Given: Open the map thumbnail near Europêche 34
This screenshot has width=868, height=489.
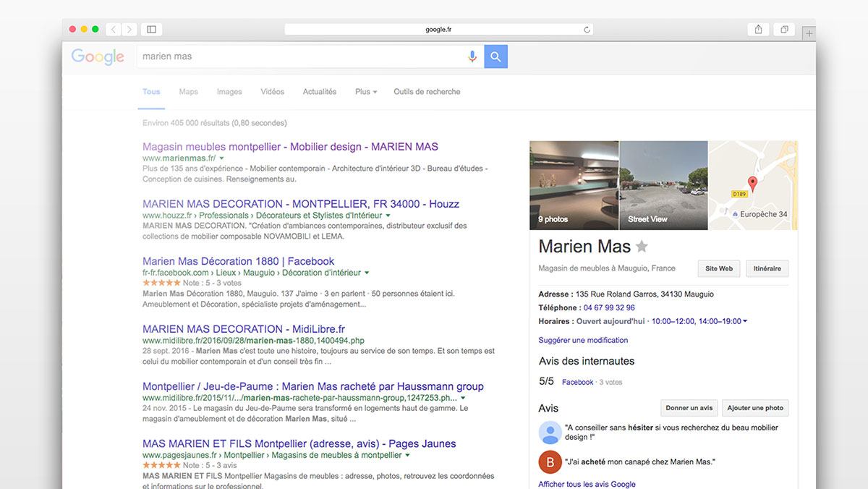Looking at the screenshot, I should (x=753, y=185).
